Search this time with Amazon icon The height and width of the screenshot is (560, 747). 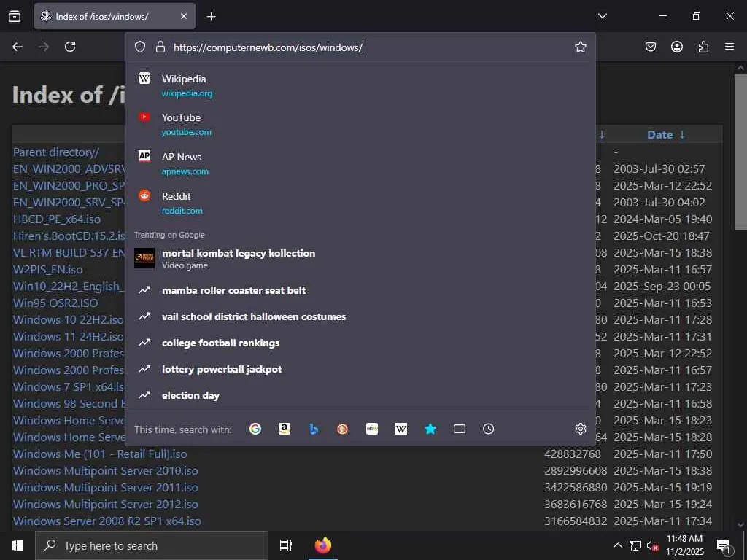coord(285,429)
